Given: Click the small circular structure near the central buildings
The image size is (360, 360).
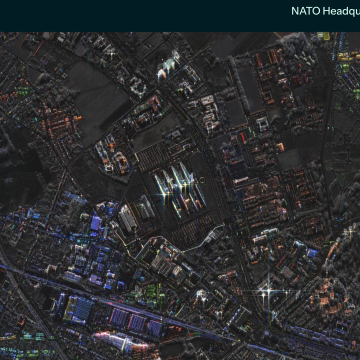Looking at the screenshot, I should click(x=202, y=180).
